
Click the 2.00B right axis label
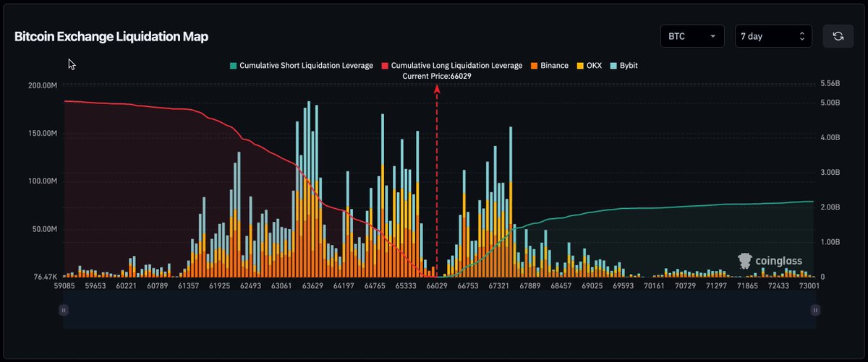pos(830,207)
